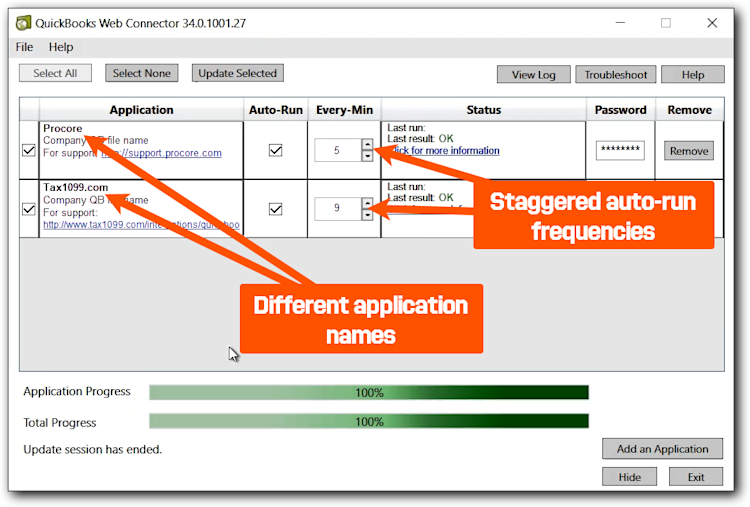Decrease Every-Min value for Procore
Screen dimensions: 750x507
click(367, 156)
